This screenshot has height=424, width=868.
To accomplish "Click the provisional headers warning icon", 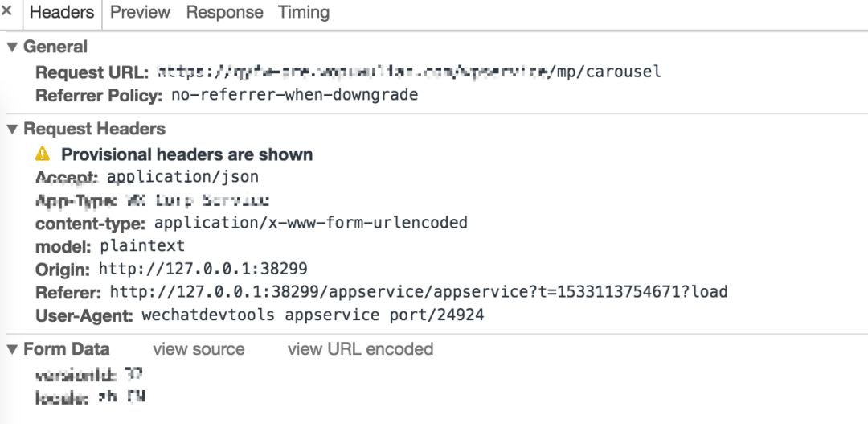I will [x=43, y=154].
